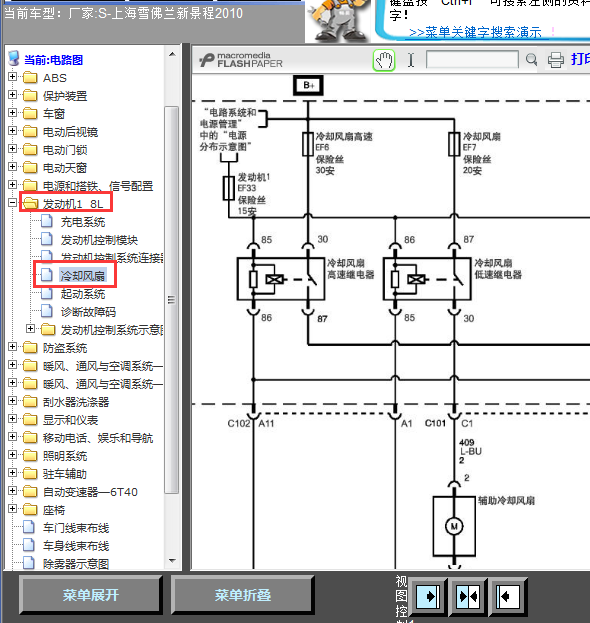The width and height of the screenshot is (590, 623).
Task: Click the folder icon of 照明系统
Action: [x=30, y=456]
